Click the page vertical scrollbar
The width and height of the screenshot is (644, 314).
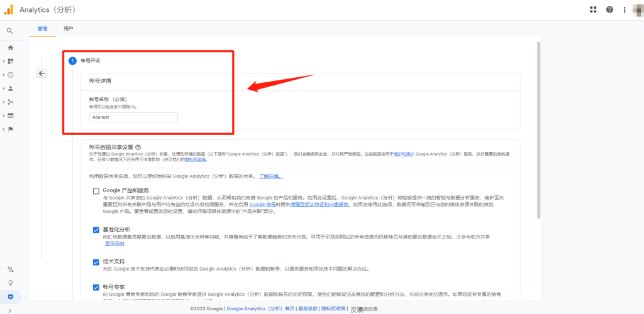coord(538,129)
